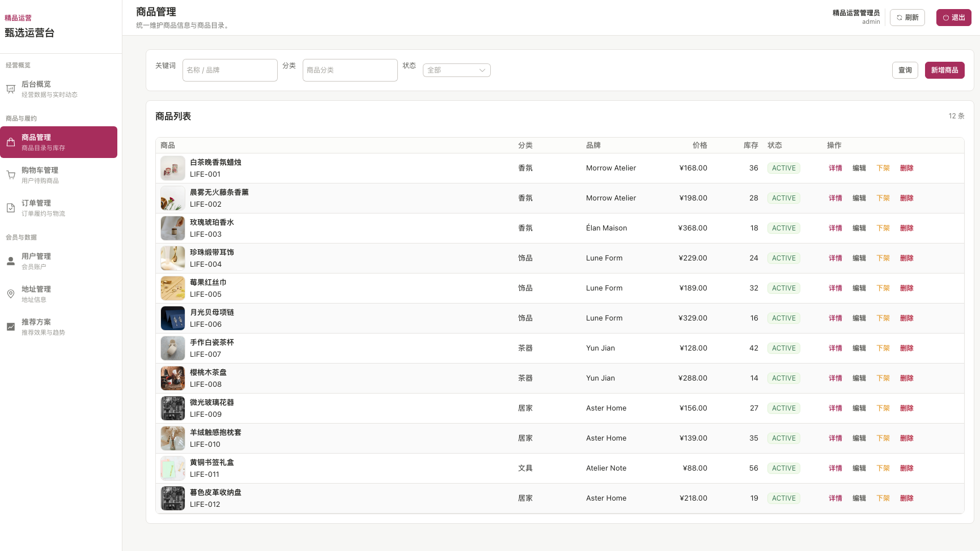980x551 pixels.
Task: Click 下架 for 莓果红丝巾 LIFE-005
Action: tap(883, 288)
